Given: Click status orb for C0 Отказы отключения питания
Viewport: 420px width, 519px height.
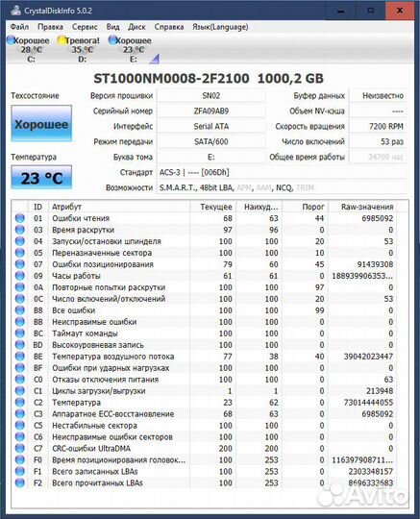Looking at the screenshot, I should tap(20, 380).
